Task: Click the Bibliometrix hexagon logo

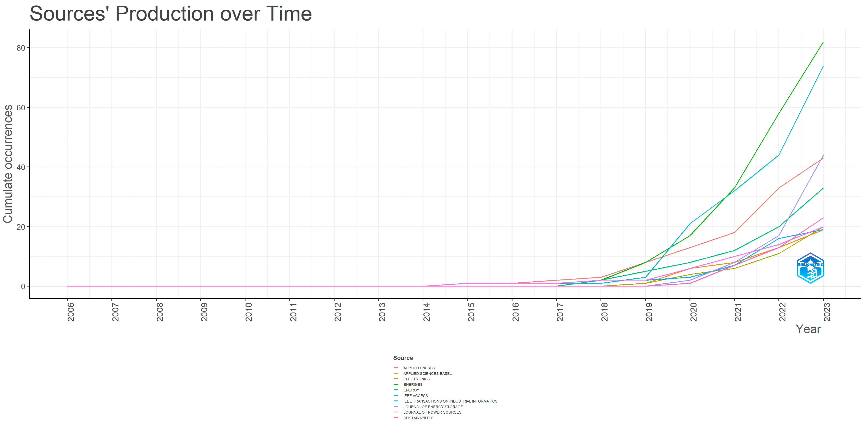Action: click(810, 268)
